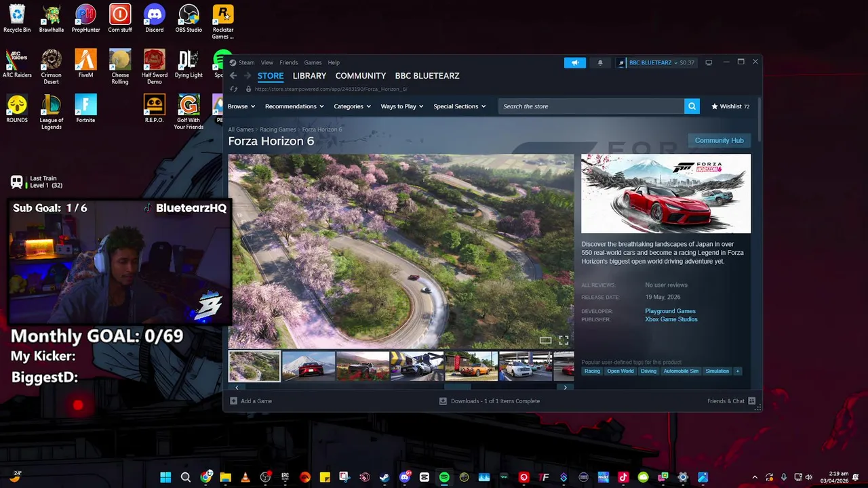Select the orange car thumbnail
The width and height of the screenshot is (868, 488).
pyautogui.click(x=471, y=367)
